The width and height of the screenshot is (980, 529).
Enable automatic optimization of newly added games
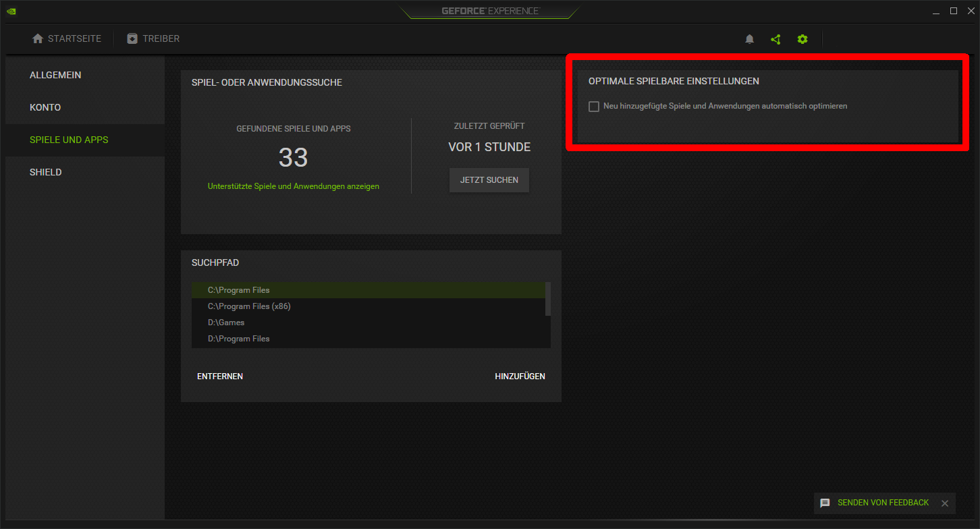[x=594, y=107]
